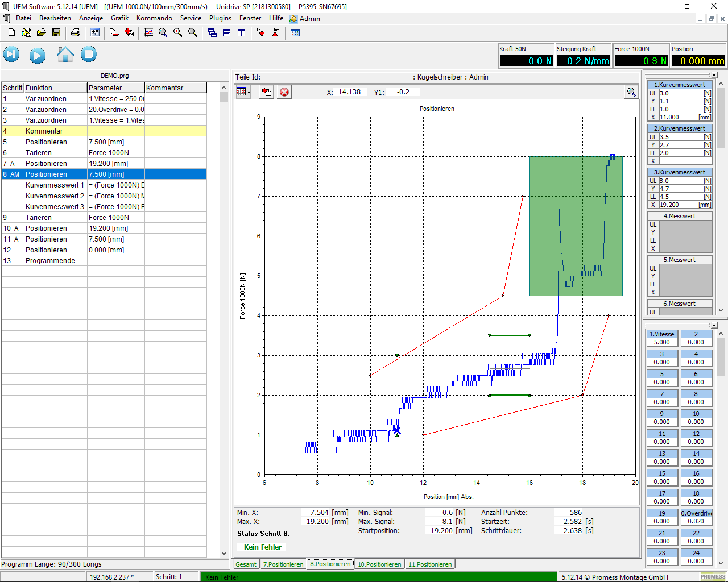Click the red Out arrow icon
This screenshot has height=582, width=728.
pos(275,33)
